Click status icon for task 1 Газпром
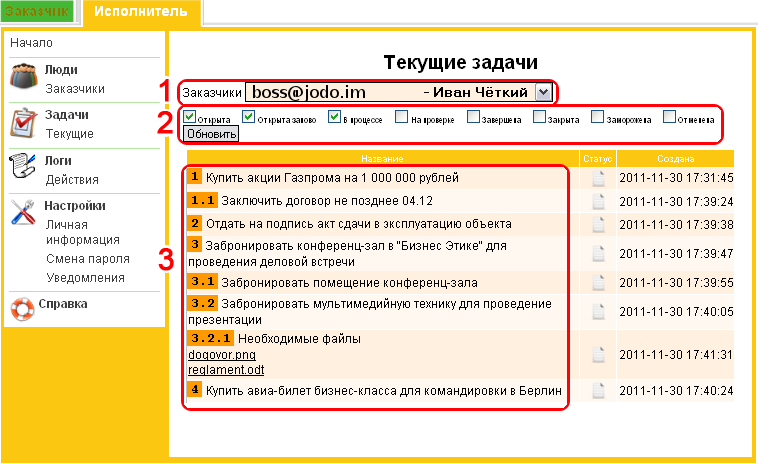The image size is (758, 464). [x=598, y=178]
